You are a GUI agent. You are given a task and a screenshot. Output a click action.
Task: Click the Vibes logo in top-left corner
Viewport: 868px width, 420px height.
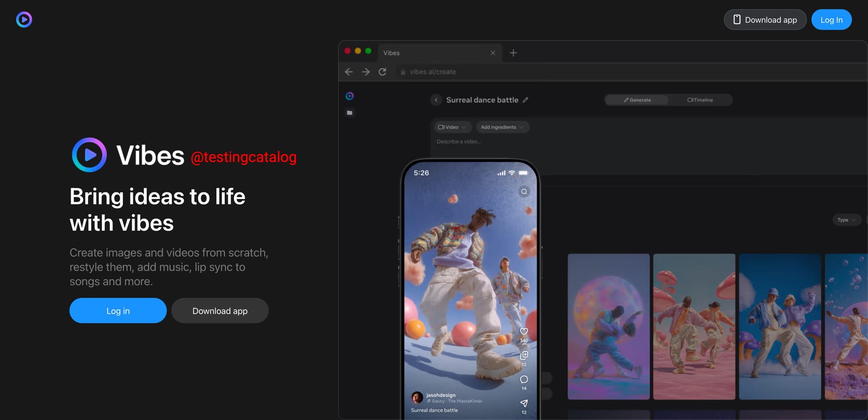point(24,20)
